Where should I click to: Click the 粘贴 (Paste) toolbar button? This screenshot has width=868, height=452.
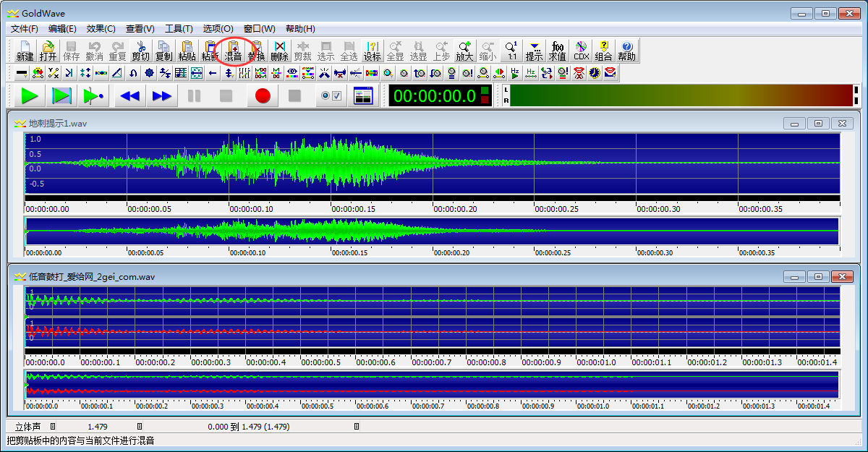187,51
